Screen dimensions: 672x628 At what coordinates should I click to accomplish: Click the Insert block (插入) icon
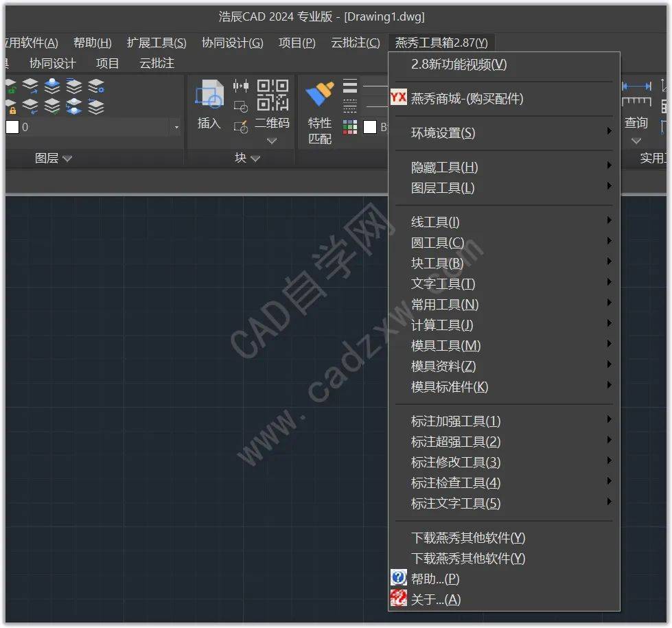(x=209, y=94)
